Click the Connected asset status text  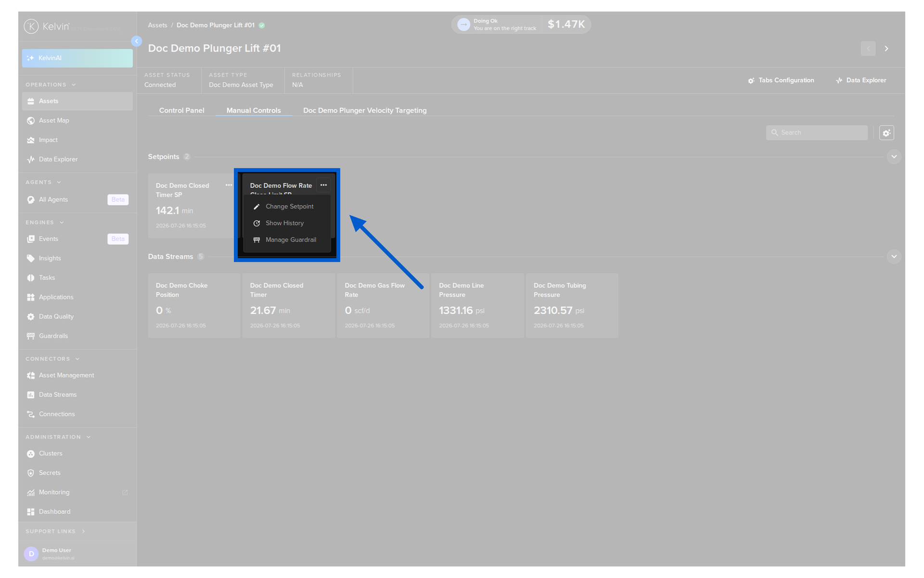click(160, 85)
